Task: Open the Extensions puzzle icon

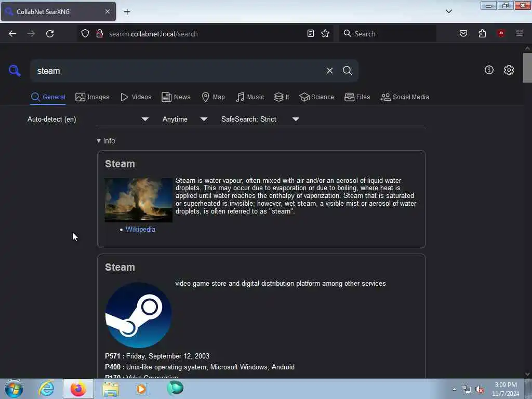Action: (482, 33)
